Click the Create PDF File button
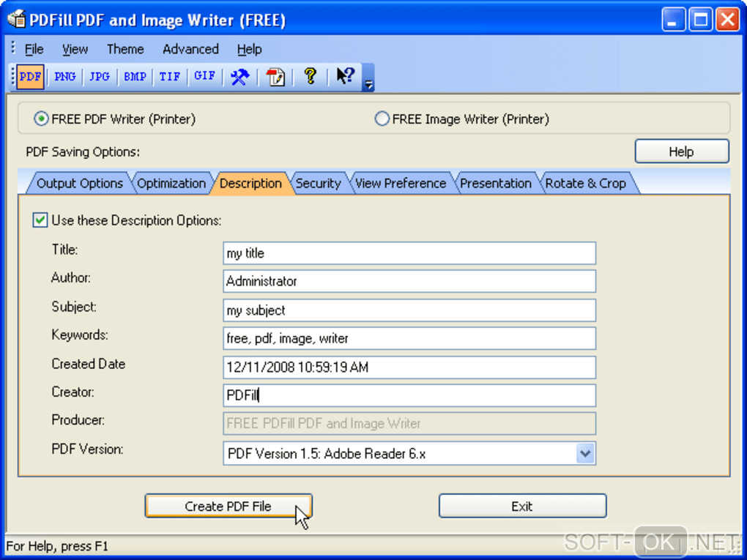The image size is (747, 560). pyautogui.click(x=228, y=506)
